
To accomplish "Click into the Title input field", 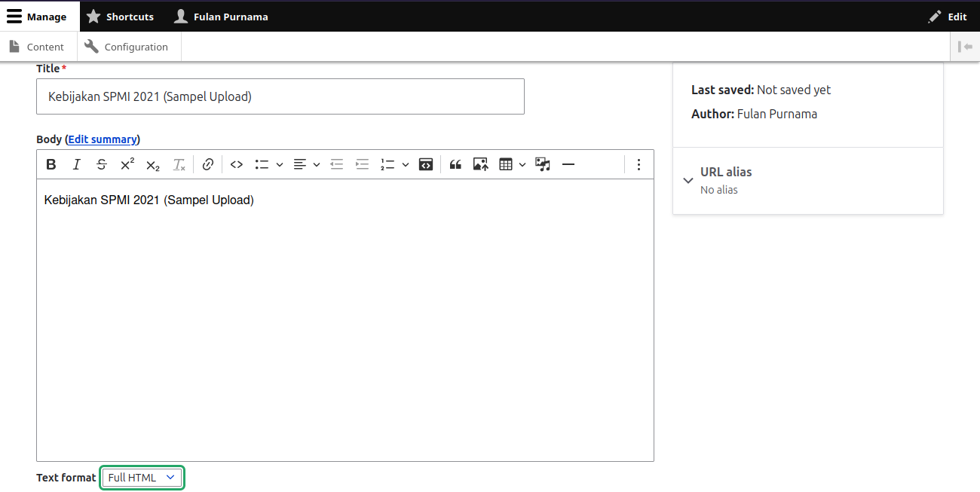I will point(280,96).
